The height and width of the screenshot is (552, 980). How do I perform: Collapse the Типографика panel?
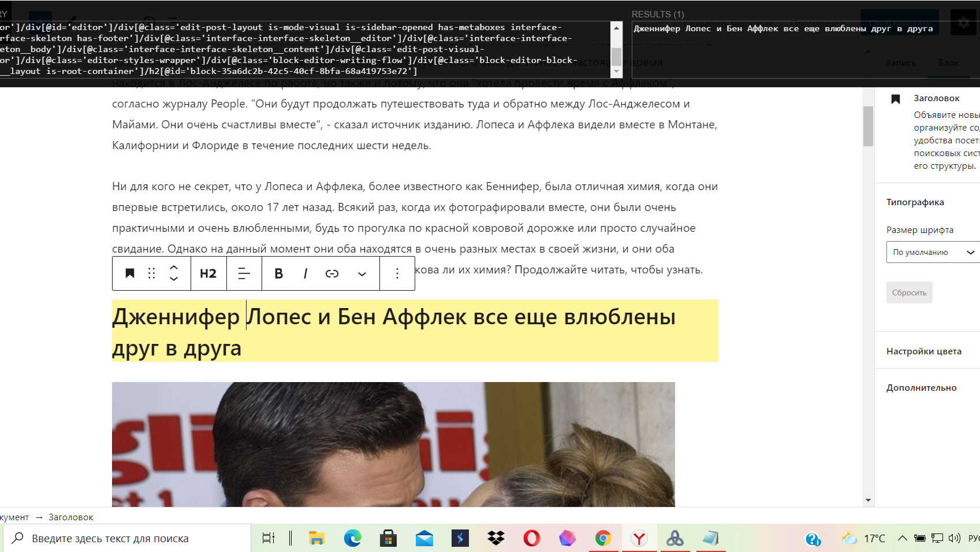coord(915,202)
